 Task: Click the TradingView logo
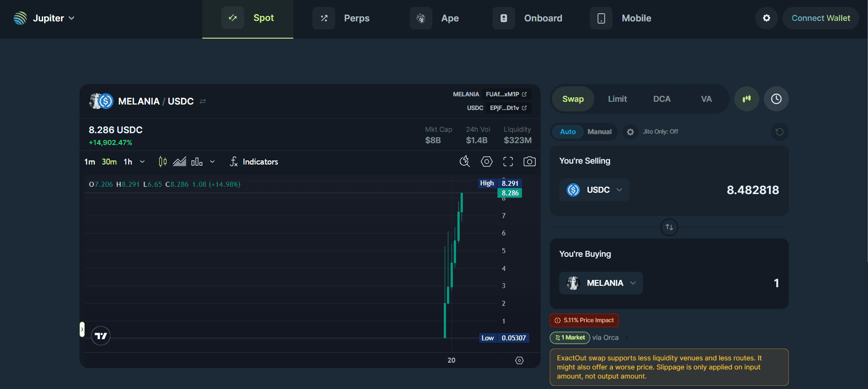(101, 336)
